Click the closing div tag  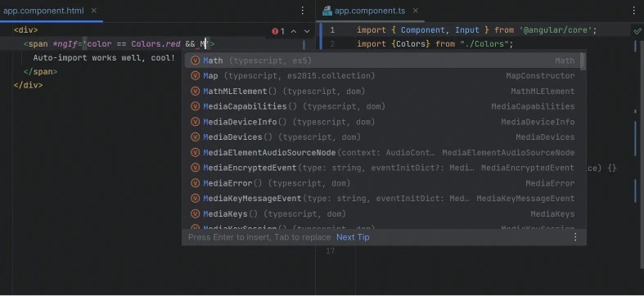(28, 85)
